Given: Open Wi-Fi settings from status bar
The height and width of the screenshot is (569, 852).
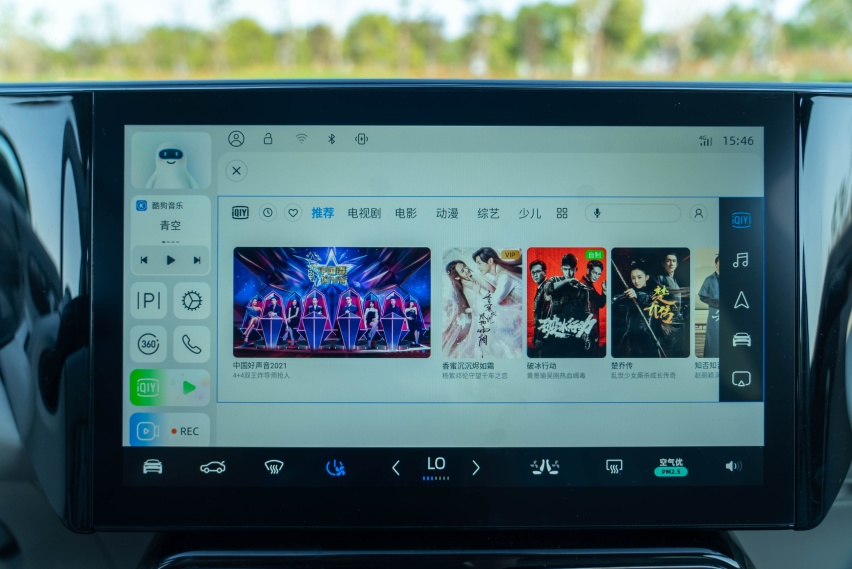Looking at the screenshot, I should pyautogui.click(x=301, y=139).
